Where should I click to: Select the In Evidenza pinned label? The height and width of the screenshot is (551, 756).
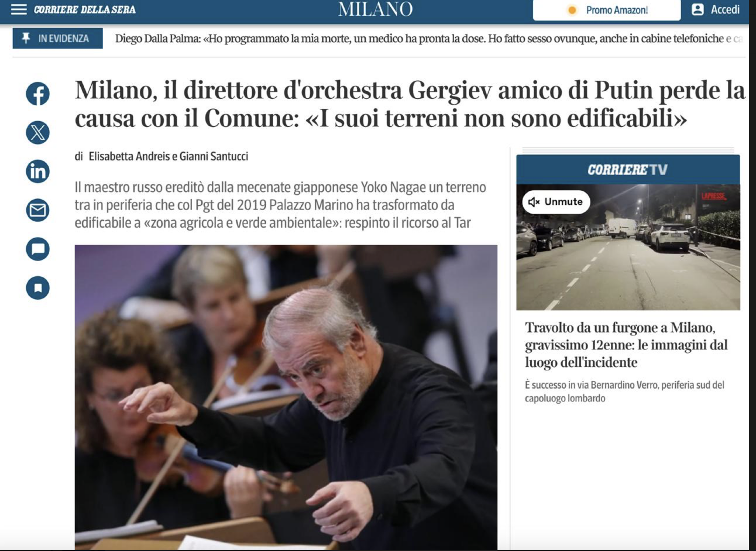58,39
